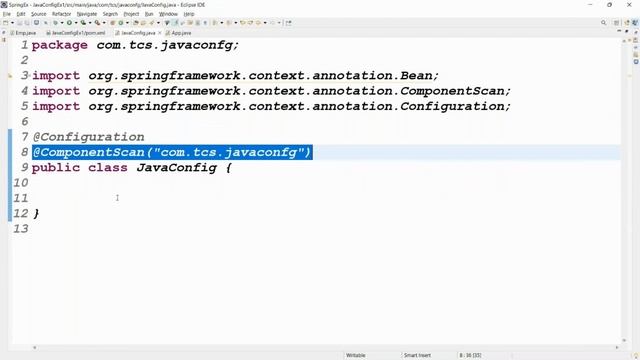Screen dimensions: 640x360
Task: Switch to the App.java editor tab
Action: [179, 33]
